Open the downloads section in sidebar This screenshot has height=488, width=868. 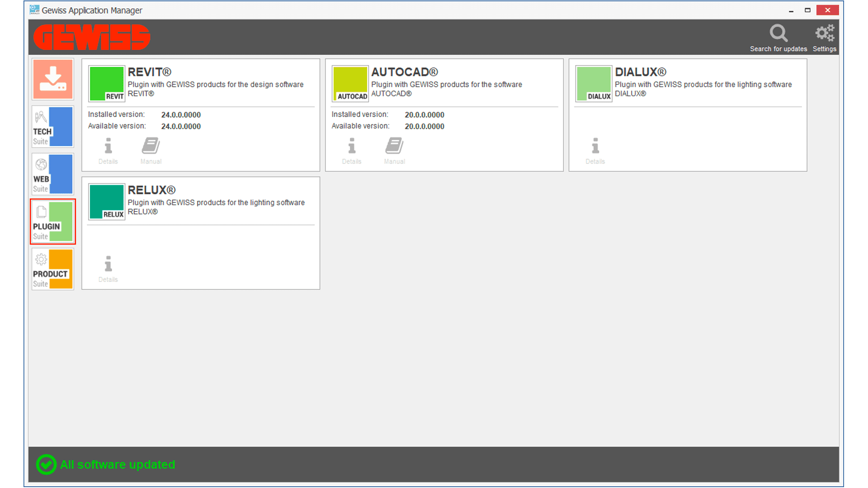click(x=53, y=79)
